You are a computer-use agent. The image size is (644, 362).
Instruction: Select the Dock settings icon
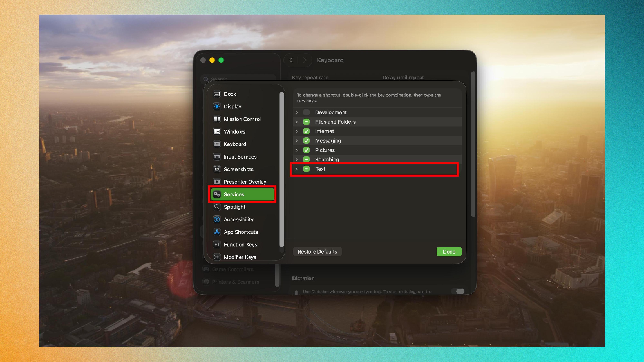click(217, 94)
